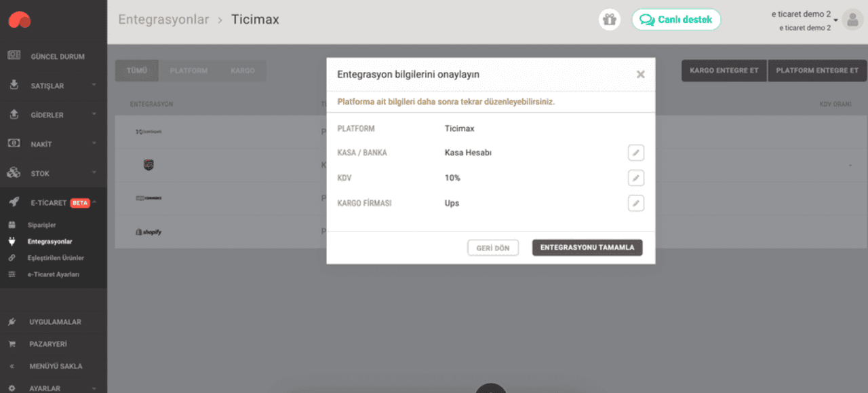Click the Kasa Hesabı value text

468,153
